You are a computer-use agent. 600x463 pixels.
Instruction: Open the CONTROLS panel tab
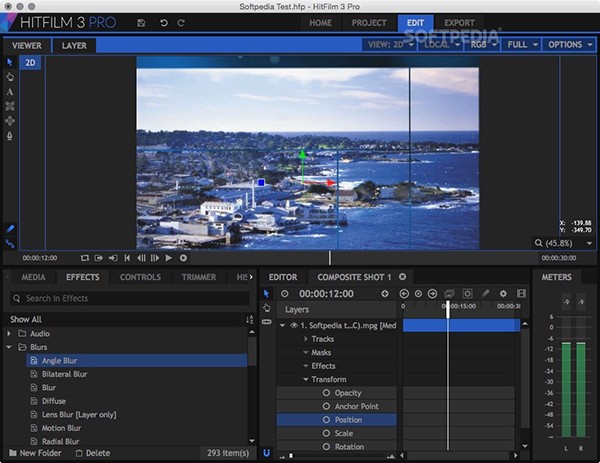coord(140,277)
